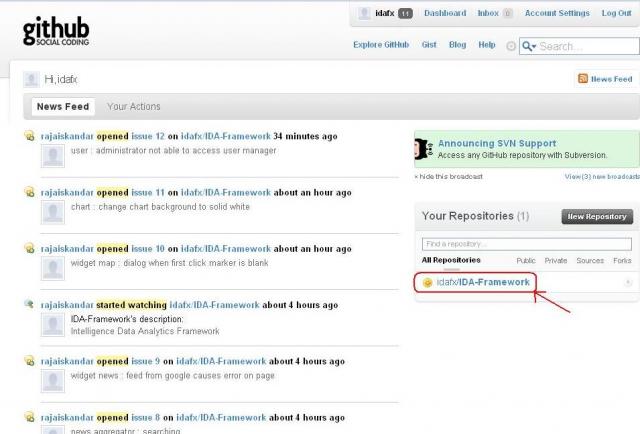640x434 pixels.
Task: Click rajaiskandar's avatar under issue 10
Action: pos(53,268)
